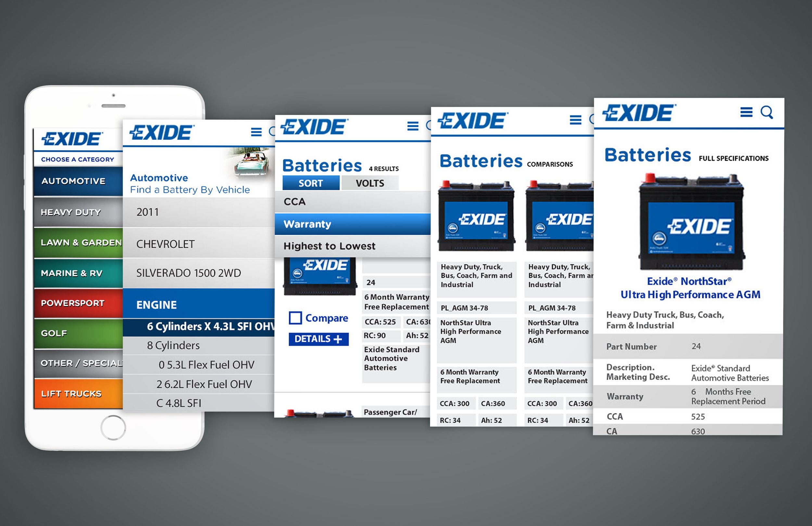Collapse the ENGINE section header
Image resolution: width=812 pixels, height=526 pixels.
(198, 304)
